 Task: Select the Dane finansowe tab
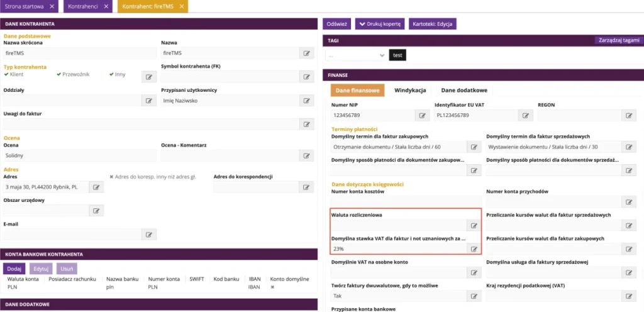(357, 91)
